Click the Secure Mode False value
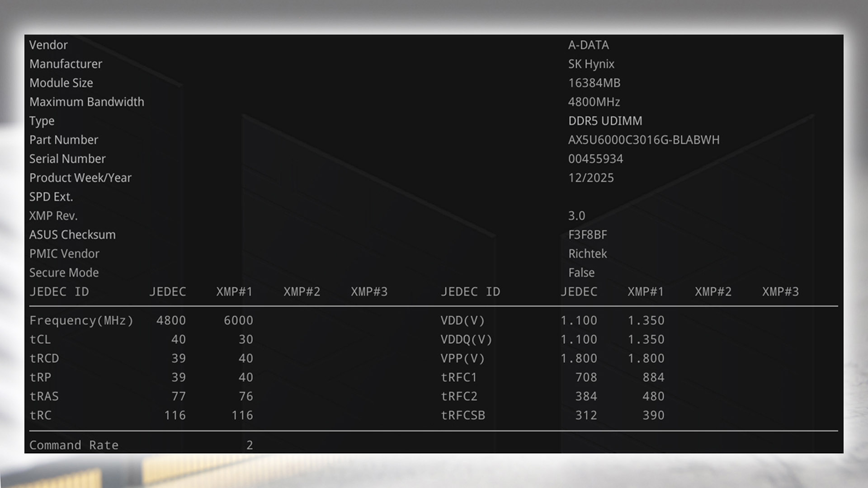 pyautogui.click(x=581, y=273)
